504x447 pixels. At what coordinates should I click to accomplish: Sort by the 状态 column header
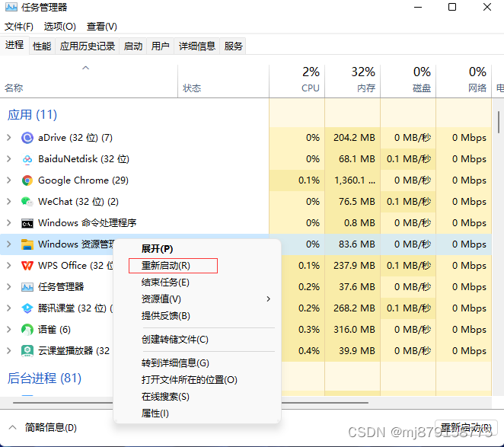tap(223, 81)
